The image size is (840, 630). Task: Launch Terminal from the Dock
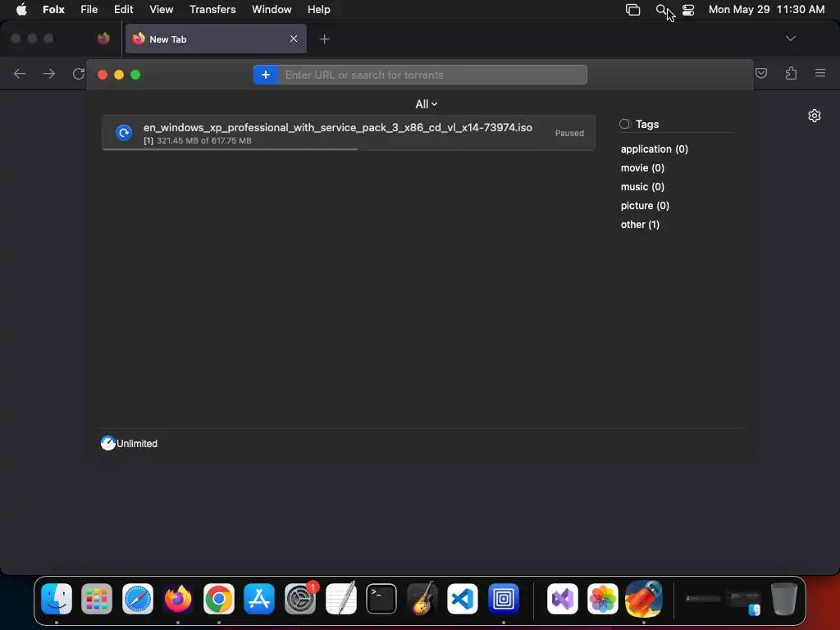pyautogui.click(x=381, y=598)
